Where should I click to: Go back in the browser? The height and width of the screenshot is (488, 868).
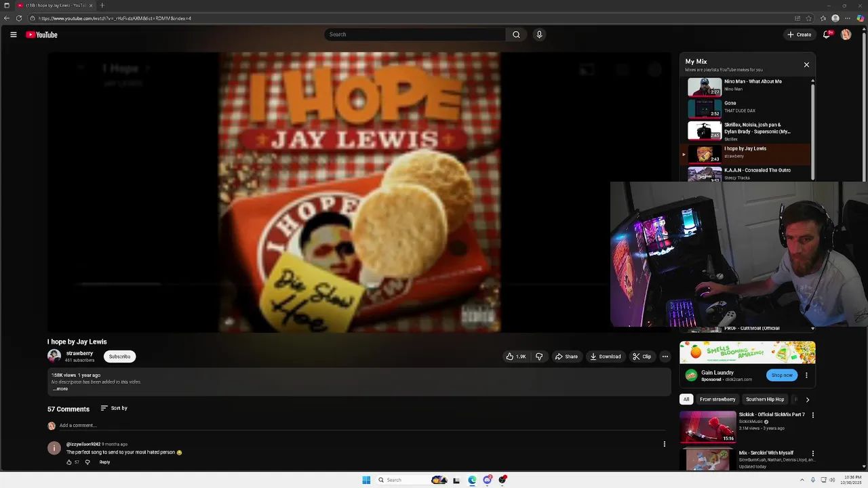point(7,18)
